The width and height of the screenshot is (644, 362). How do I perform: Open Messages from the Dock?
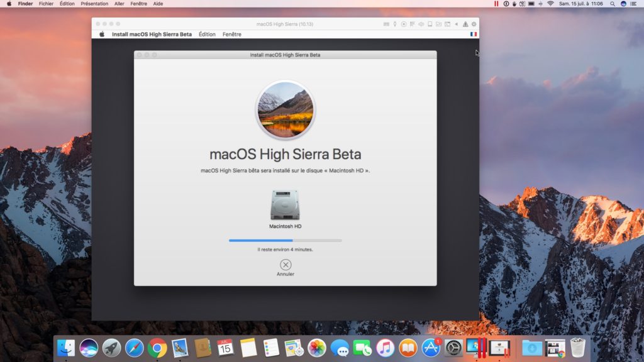pos(340,348)
